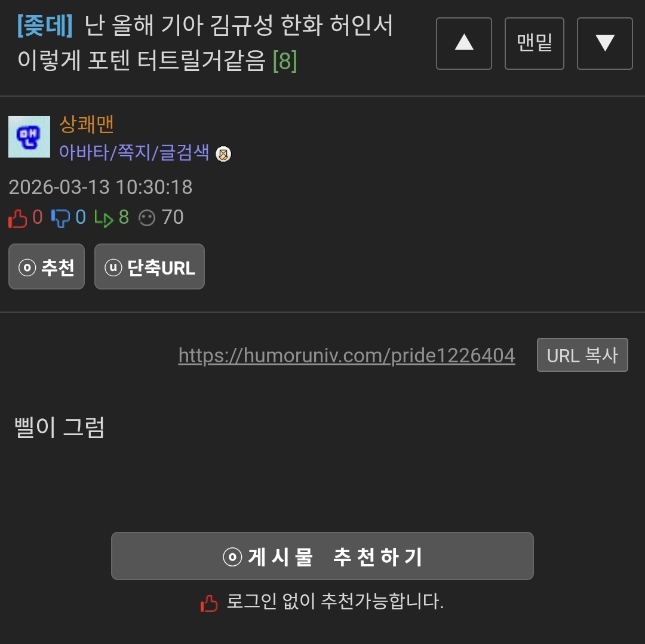Open comment count [8] in title
645x644 pixels.
pyautogui.click(x=285, y=61)
